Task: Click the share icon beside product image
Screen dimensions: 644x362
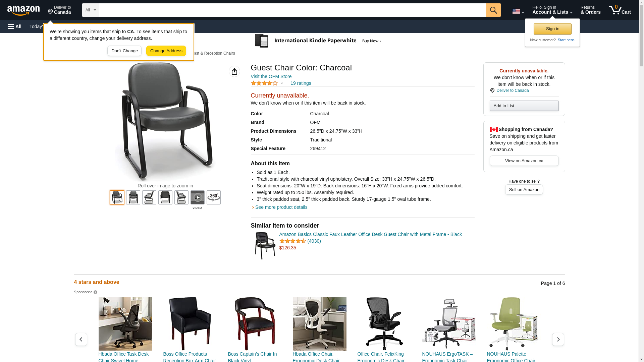Action: (234, 71)
